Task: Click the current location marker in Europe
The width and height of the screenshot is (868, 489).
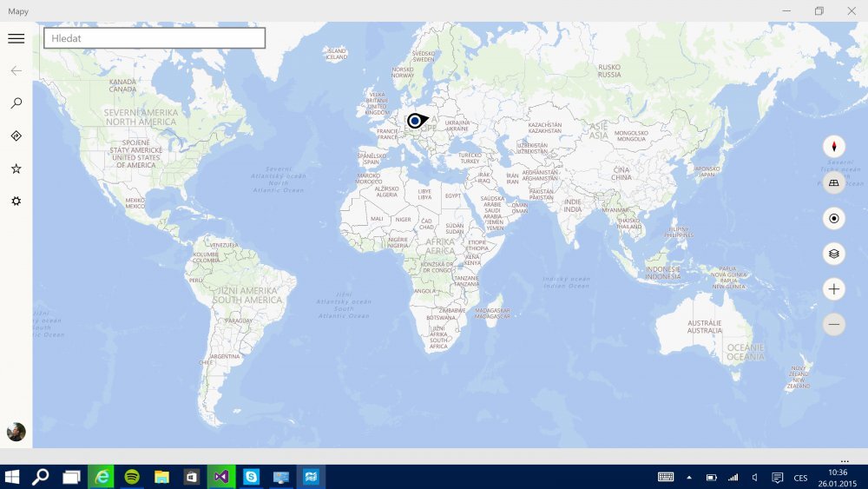Action: click(x=417, y=121)
